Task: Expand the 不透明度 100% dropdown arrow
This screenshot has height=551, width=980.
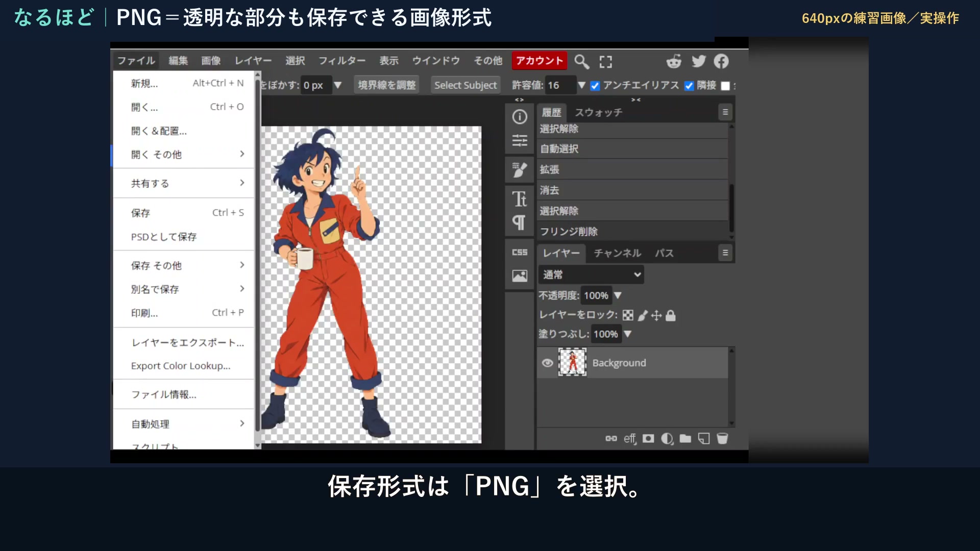Action: (x=618, y=295)
